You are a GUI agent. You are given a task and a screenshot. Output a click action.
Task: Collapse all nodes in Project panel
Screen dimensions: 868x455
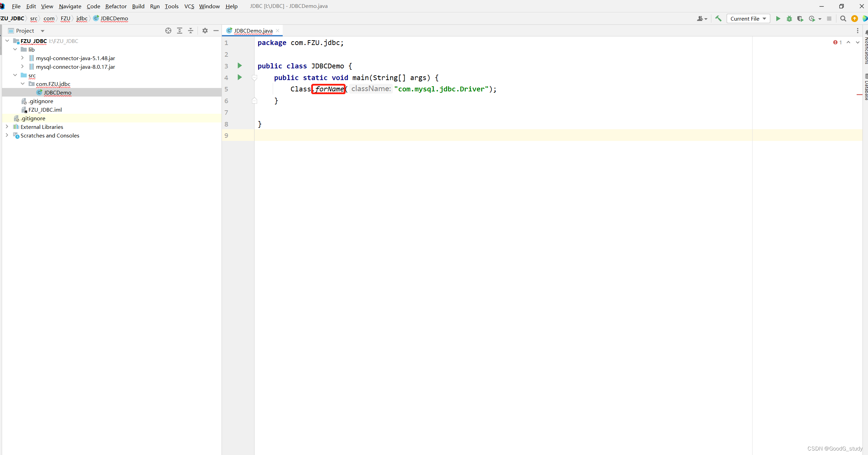coord(191,31)
